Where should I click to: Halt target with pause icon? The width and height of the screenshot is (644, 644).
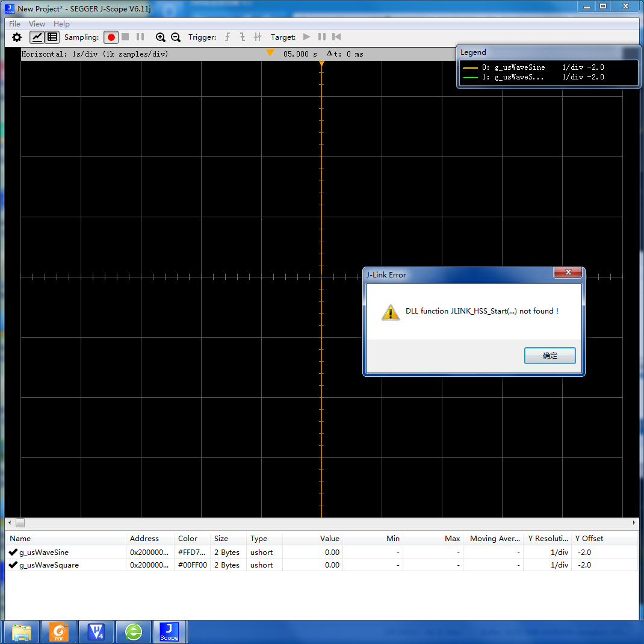coord(321,37)
